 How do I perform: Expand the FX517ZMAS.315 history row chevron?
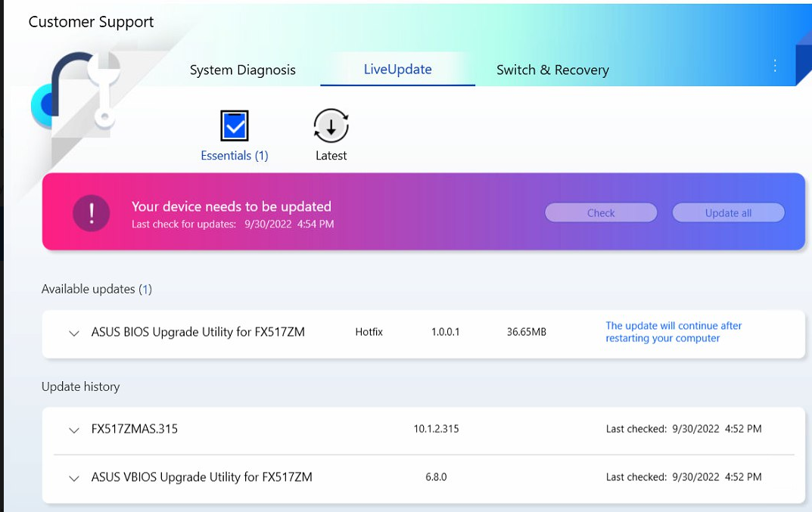coord(74,430)
